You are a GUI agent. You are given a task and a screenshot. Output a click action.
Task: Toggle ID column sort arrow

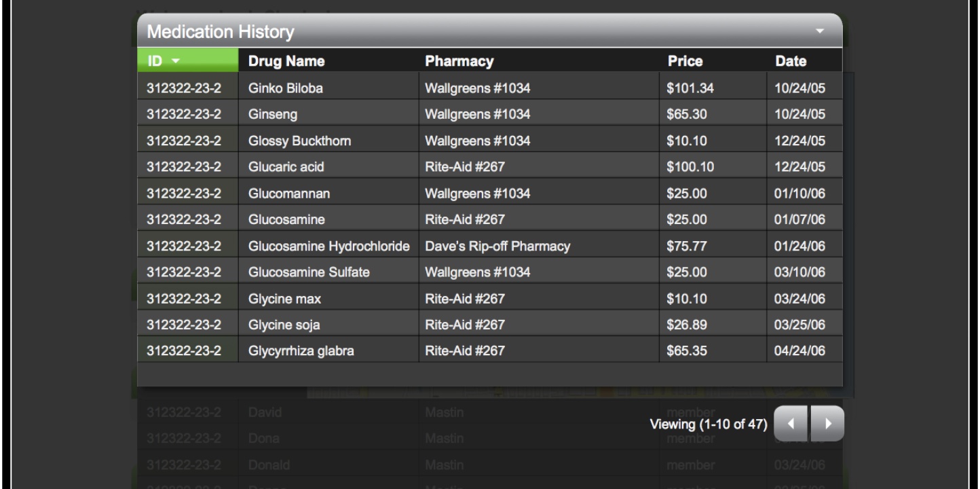tap(176, 62)
